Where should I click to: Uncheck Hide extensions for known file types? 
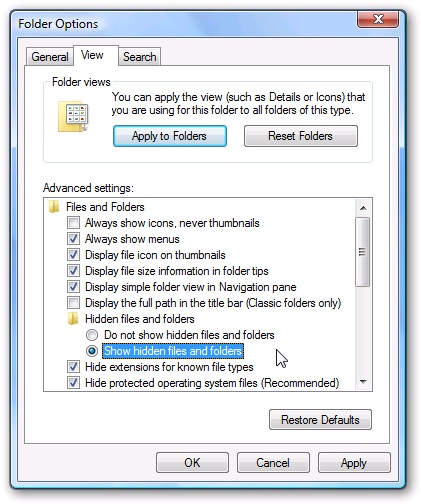click(73, 367)
